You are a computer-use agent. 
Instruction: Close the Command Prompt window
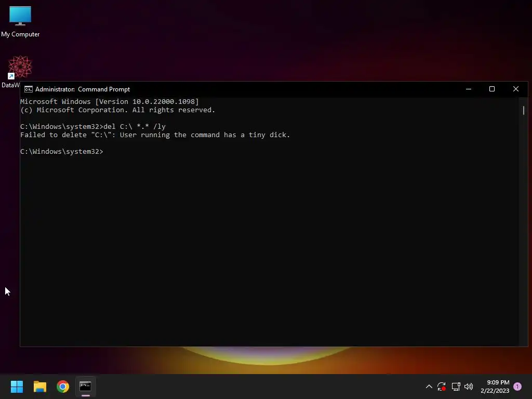click(x=516, y=89)
